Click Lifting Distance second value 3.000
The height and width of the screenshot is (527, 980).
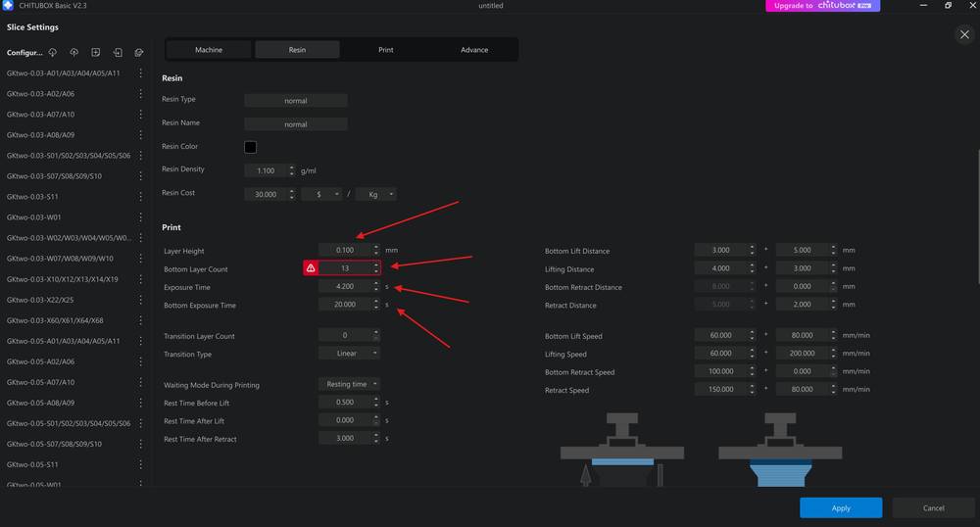click(x=803, y=267)
